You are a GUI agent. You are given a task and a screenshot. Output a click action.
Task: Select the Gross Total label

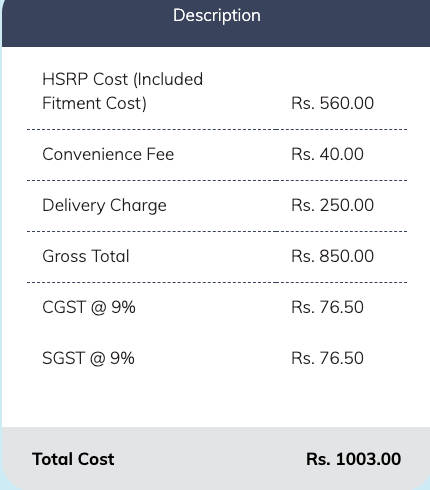[x=86, y=256]
